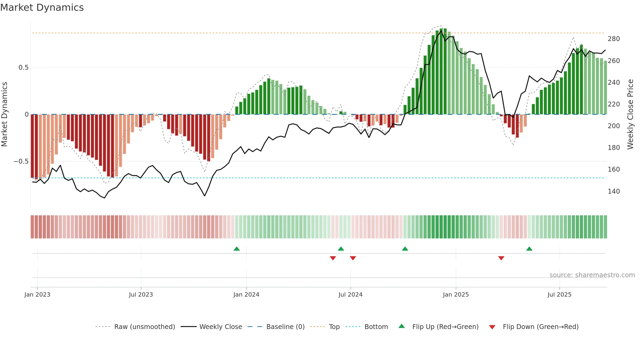Click the 0 left axis tick label
This screenshot has width=644, height=362.
tap(27, 114)
